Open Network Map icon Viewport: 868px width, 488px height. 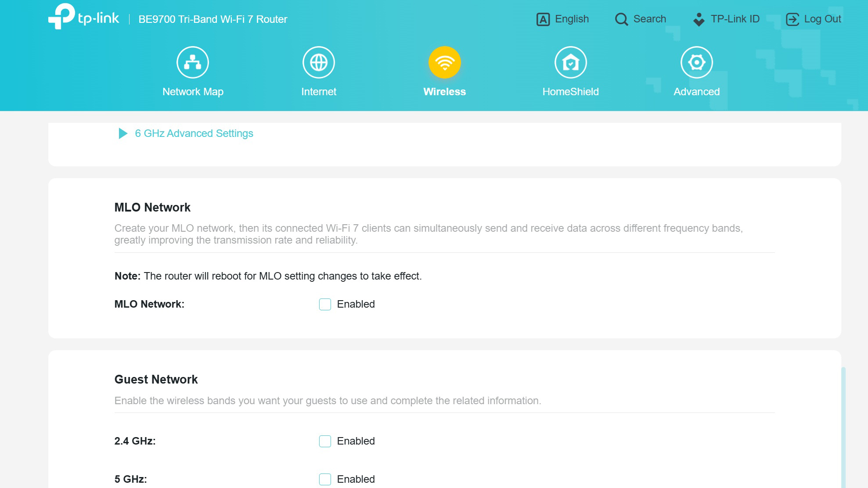coord(192,62)
